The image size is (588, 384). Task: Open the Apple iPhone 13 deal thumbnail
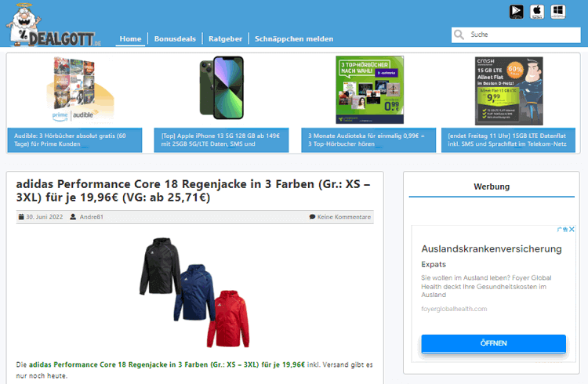pyautogui.click(x=222, y=88)
